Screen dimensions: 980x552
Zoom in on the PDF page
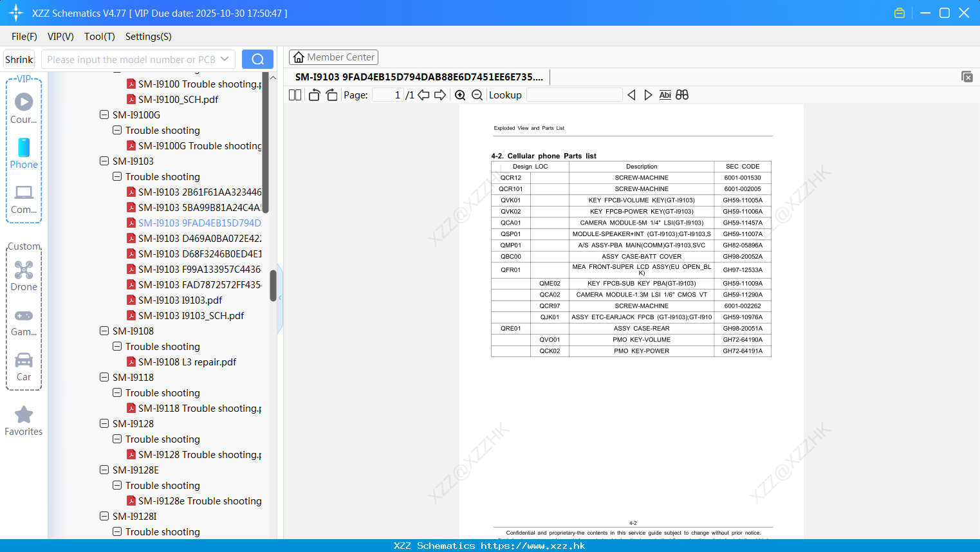pos(460,95)
